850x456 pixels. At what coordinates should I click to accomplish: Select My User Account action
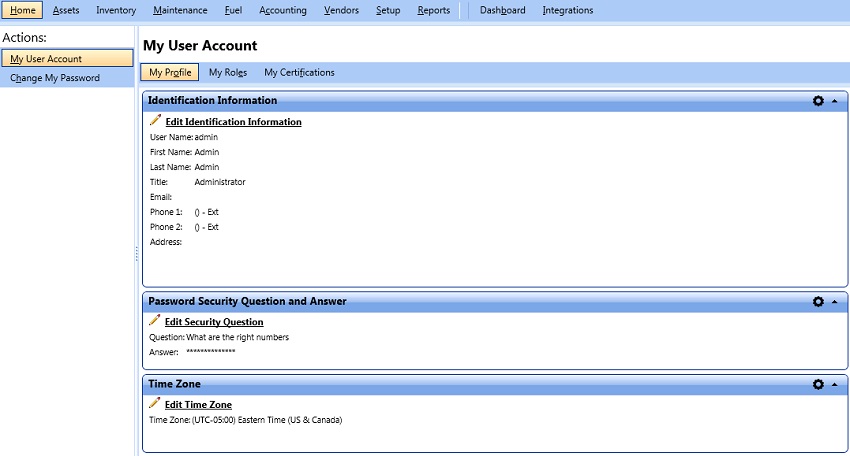[x=67, y=59]
